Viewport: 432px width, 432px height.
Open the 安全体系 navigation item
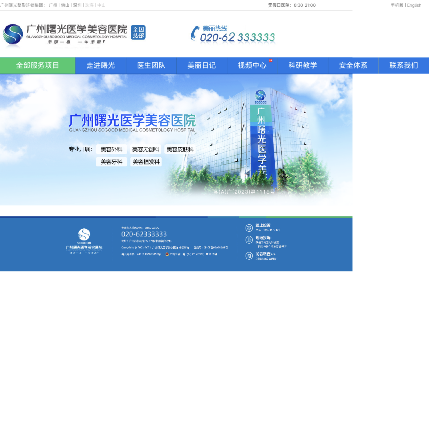click(353, 65)
